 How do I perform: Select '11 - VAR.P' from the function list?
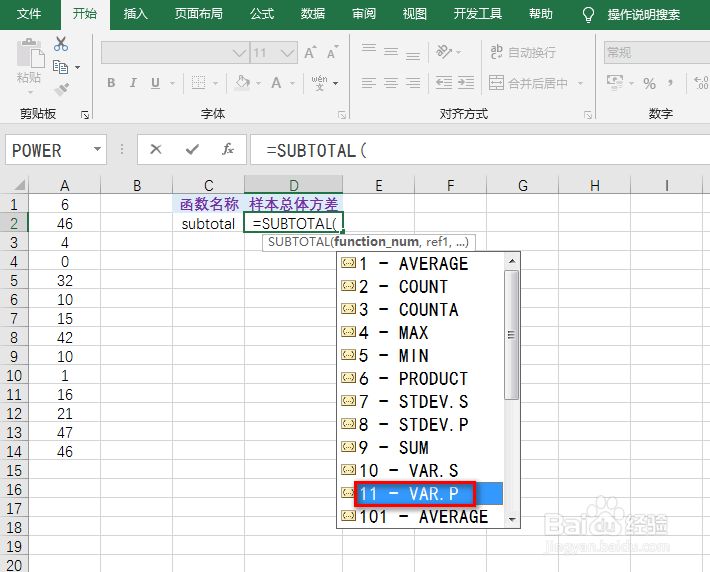coord(421,494)
